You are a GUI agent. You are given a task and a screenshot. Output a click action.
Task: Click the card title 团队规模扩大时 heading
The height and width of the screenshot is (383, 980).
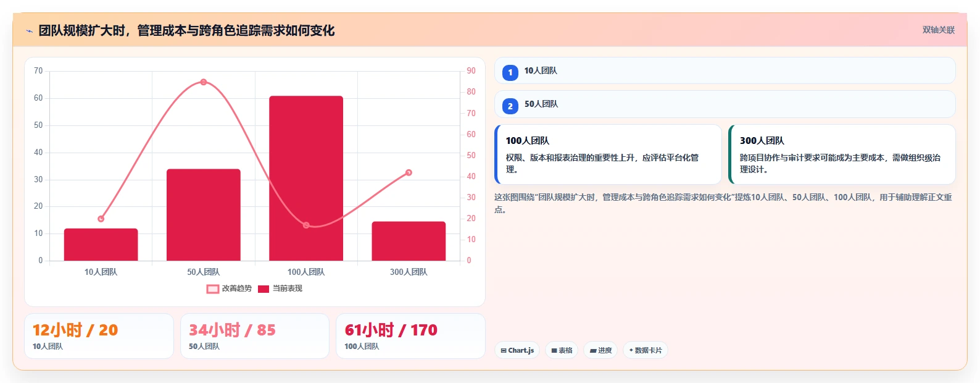pos(186,30)
